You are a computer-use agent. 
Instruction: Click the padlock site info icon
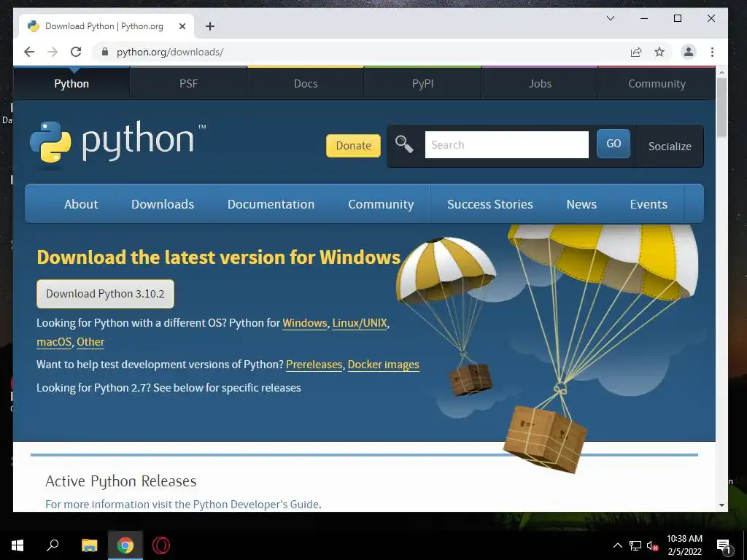tap(105, 52)
